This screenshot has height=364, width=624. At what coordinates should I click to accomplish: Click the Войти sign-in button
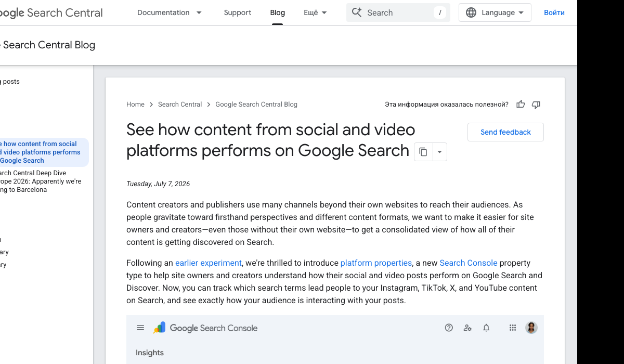click(554, 12)
